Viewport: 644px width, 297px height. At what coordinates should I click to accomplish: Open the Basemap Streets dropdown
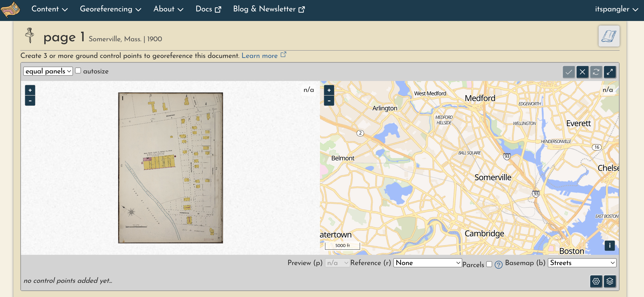coord(582,263)
